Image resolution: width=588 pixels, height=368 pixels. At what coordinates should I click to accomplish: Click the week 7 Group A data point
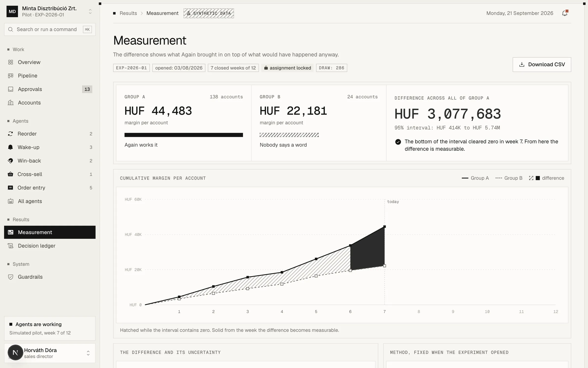[x=385, y=227]
